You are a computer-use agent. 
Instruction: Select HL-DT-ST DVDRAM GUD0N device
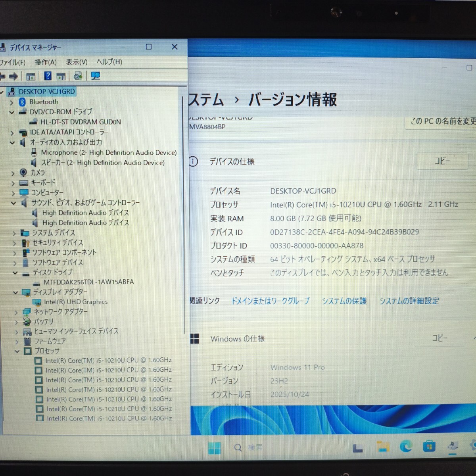point(81,122)
